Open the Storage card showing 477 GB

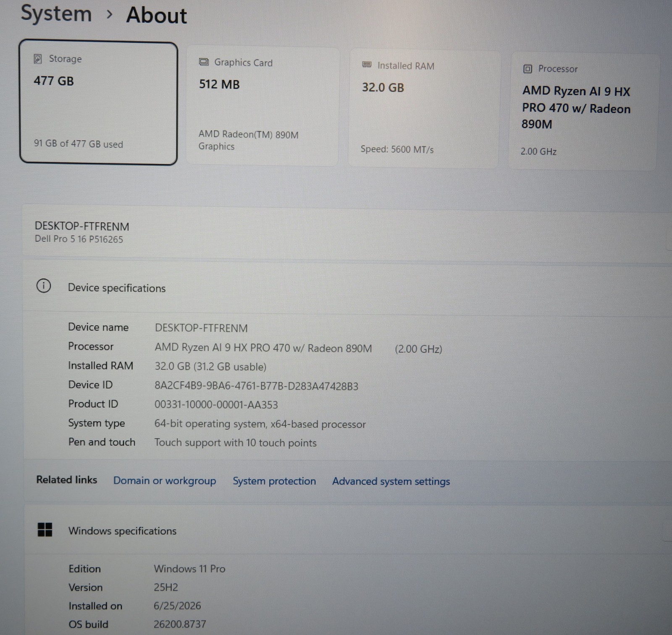point(98,102)
